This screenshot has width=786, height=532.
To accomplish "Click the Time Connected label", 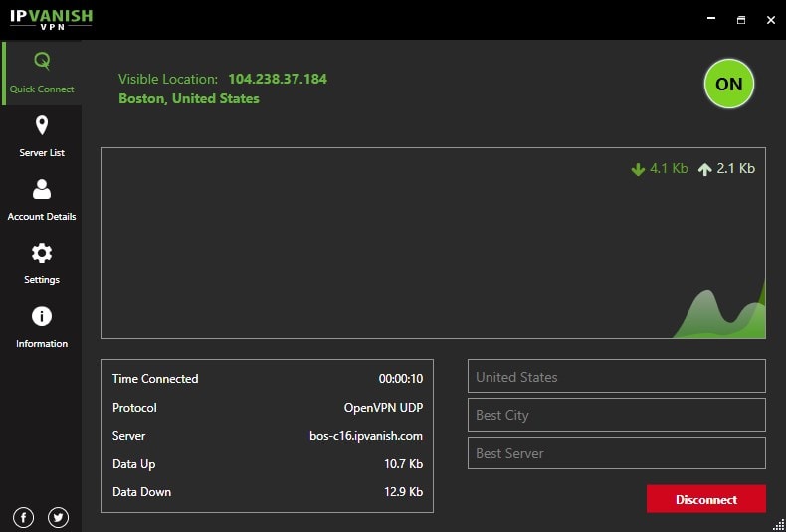I will coord(155,379).
